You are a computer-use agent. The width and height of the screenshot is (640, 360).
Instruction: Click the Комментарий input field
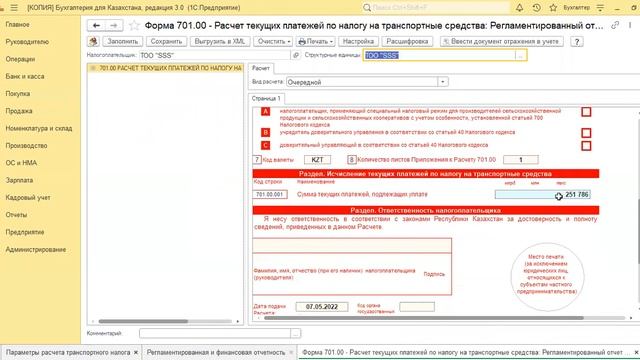click(x=215, y=333)
